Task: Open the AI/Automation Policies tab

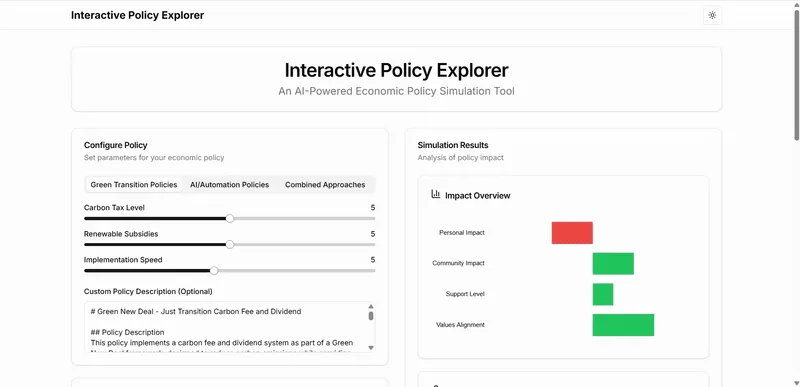Action: click(x=230, y=185)
